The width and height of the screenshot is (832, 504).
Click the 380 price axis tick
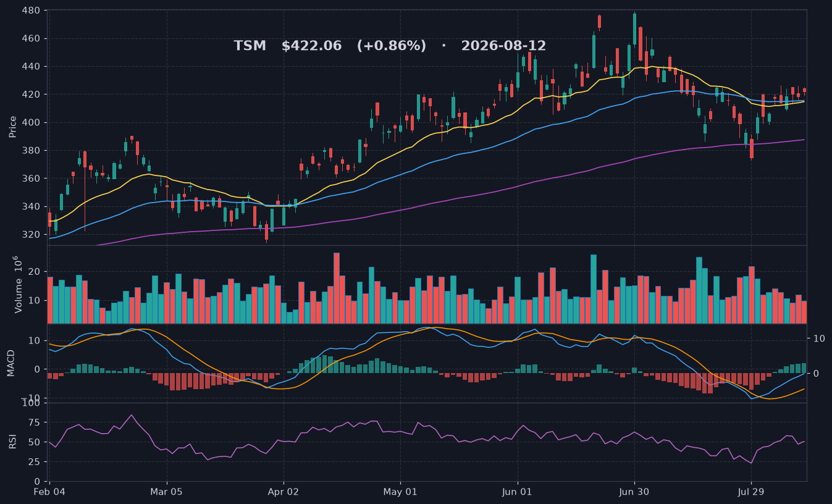[31, 151]
